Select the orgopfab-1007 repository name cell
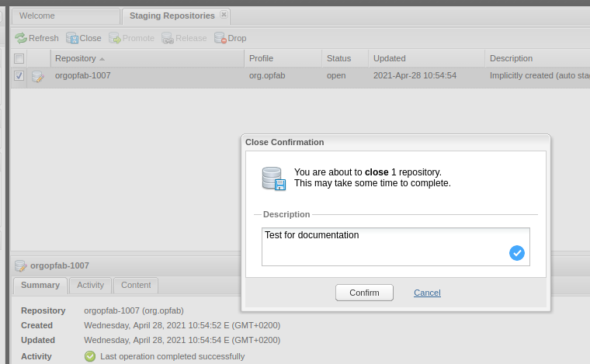The image size is (590, 364). tap(83, 75)
